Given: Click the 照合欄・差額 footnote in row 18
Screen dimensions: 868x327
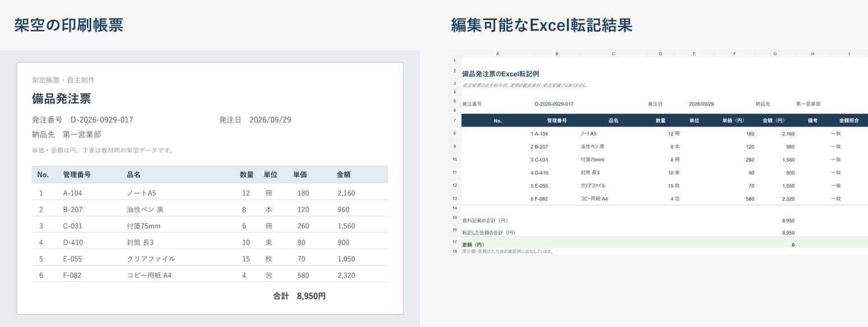Looking at the screenshot, I should (x=508, y=251).
